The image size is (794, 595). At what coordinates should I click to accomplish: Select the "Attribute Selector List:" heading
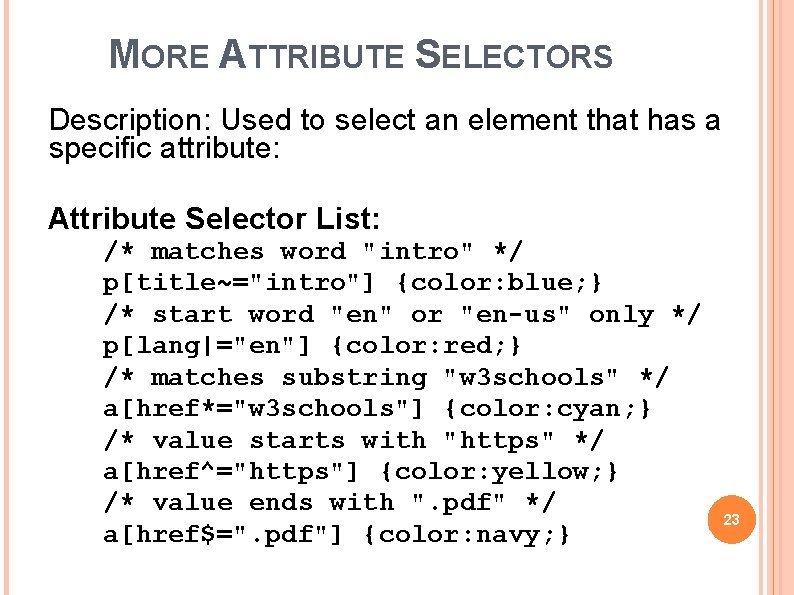[214, 217]
